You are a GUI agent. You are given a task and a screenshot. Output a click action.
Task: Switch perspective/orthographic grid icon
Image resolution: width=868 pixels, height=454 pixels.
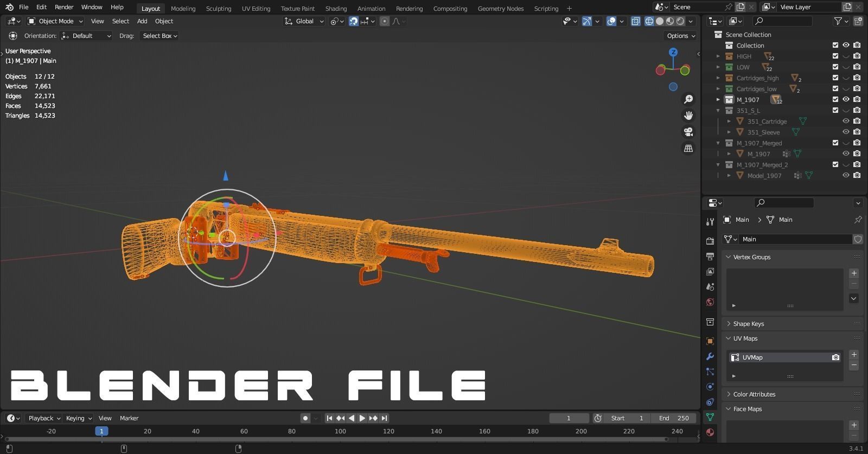coord(688,148)
